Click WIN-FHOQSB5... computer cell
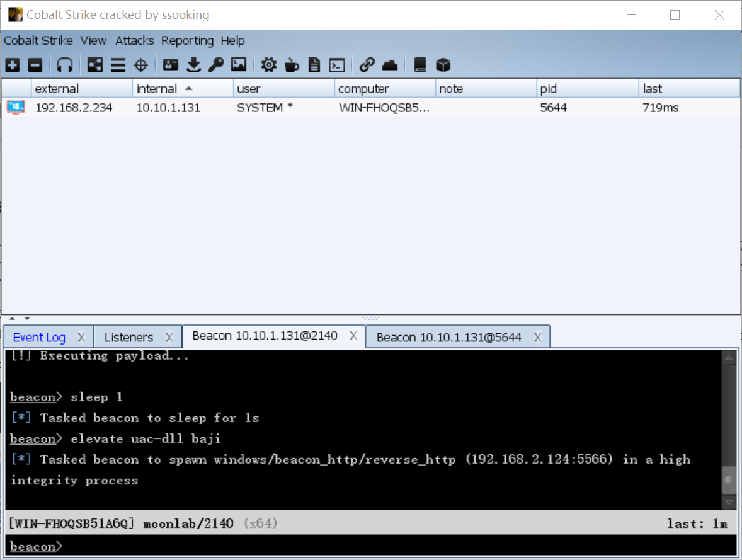Viewport: 742px width, 560px height. coord(384,108)
